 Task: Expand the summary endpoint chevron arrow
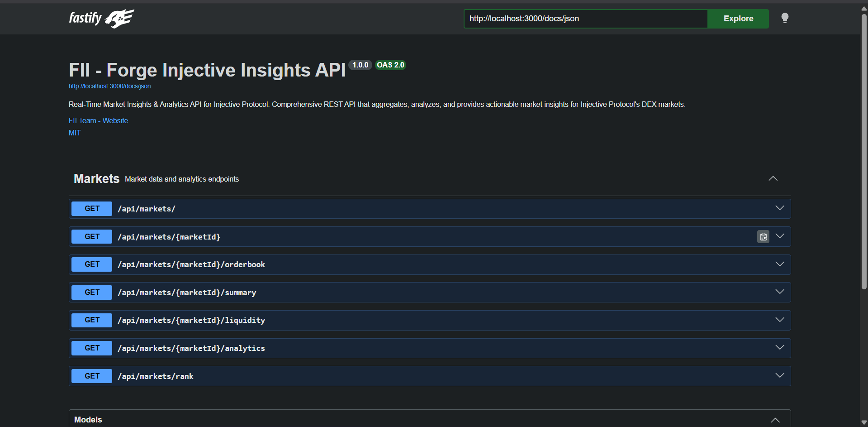point(779,292)
